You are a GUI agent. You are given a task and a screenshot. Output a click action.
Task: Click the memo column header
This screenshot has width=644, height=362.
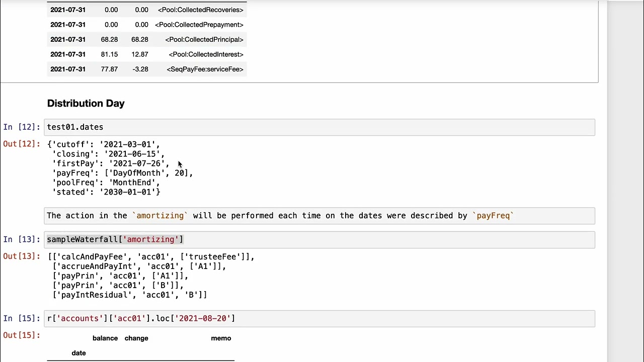(x=221, y=338)
